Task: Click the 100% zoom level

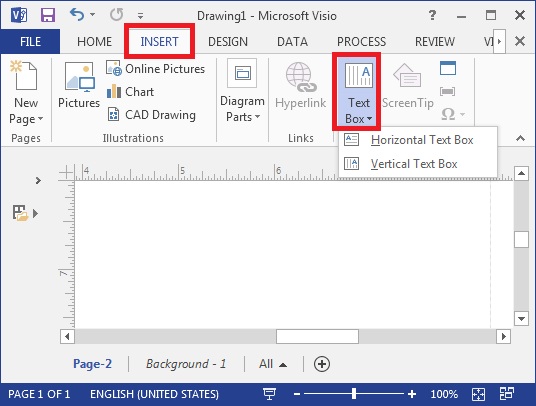Action: pos(444,394)
